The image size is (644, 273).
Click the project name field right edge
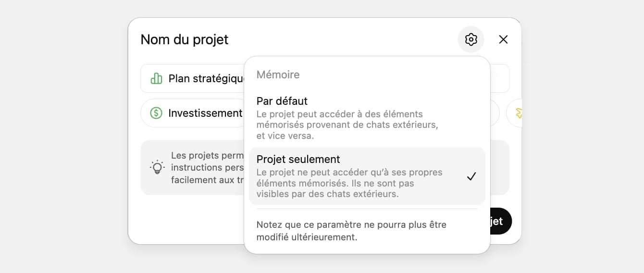(500, 78)
